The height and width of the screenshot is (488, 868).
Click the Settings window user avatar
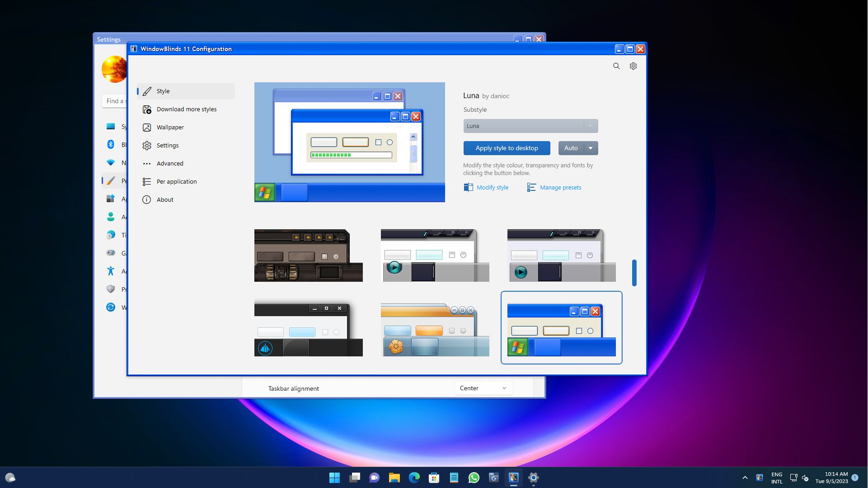tap(114, 69)
